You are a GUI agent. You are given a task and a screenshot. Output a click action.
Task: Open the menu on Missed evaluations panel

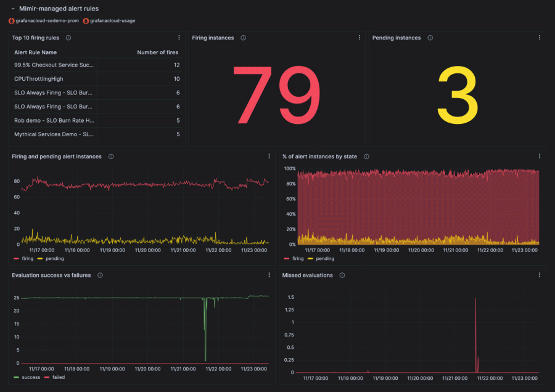click(x=540, y=276)
